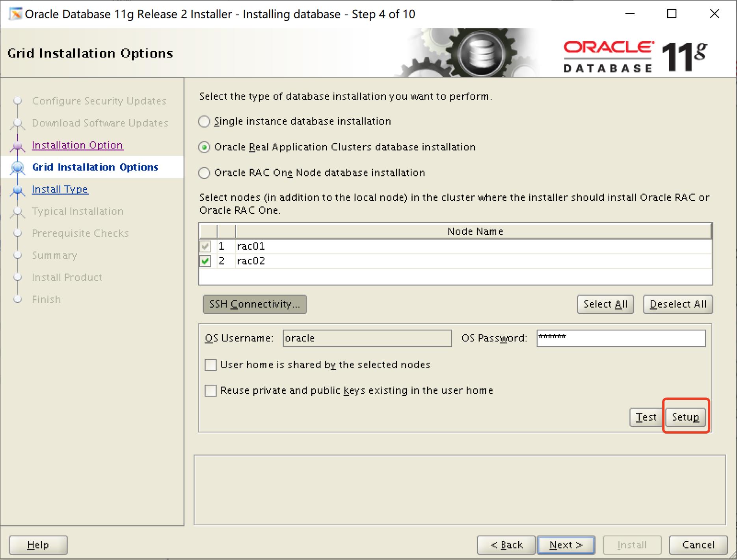Click the Finish step label
This screenshot has width=737, height=560.
[x=47, y=299]
